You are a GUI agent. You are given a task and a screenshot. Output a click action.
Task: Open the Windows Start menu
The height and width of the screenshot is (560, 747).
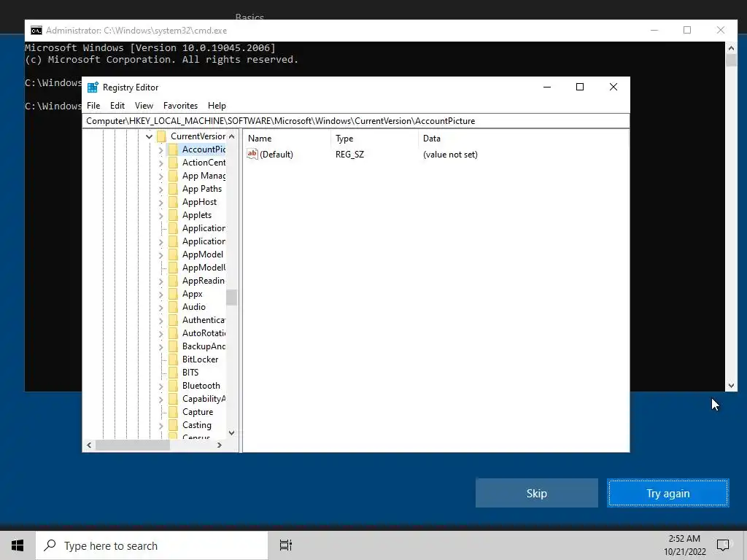(x=18, y=545)
